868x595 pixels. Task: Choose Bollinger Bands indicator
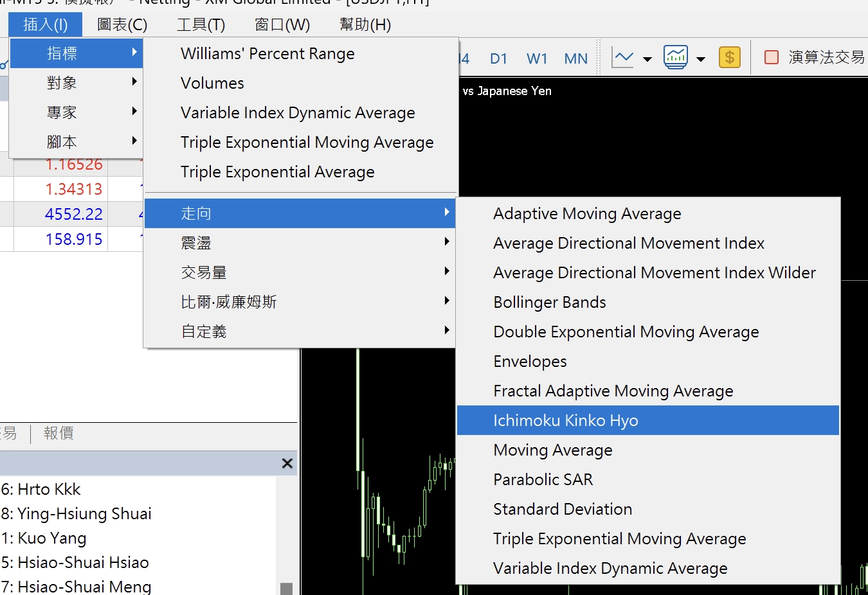[x=648, y=303]
